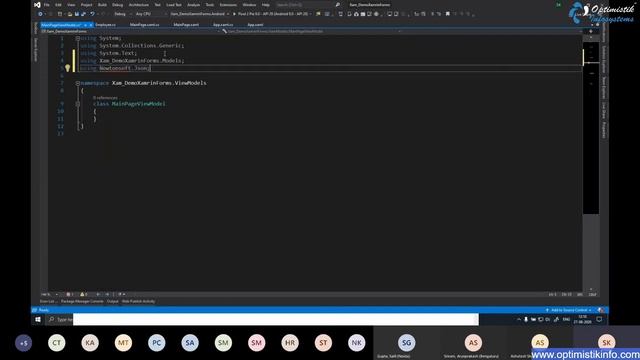Open the Visual Studio logo icon
The image size is (640, 360).
pos(37,5)
